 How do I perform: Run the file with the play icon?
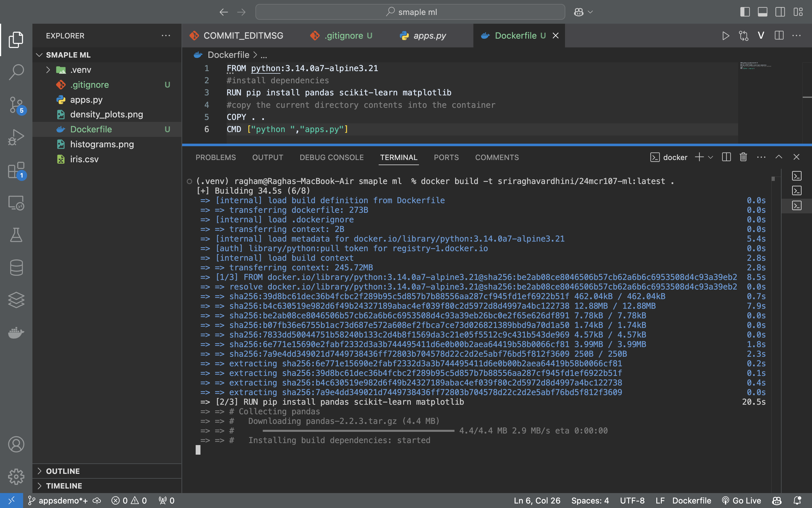pyautogui.click(x=725, y=36)
